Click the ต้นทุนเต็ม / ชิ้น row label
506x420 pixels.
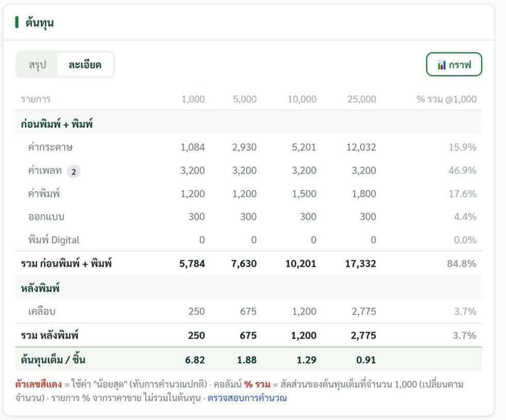53,360
